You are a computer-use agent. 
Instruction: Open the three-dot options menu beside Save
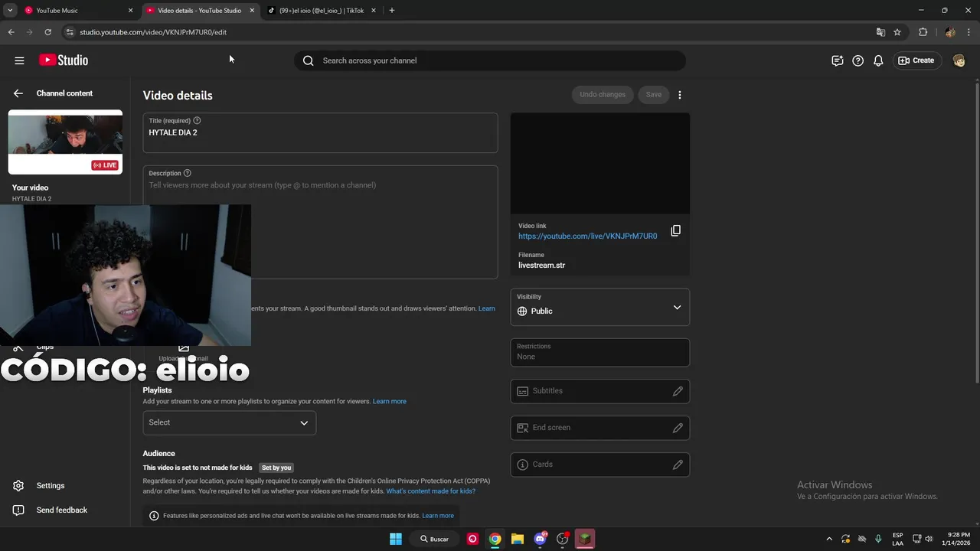point(680,95)
